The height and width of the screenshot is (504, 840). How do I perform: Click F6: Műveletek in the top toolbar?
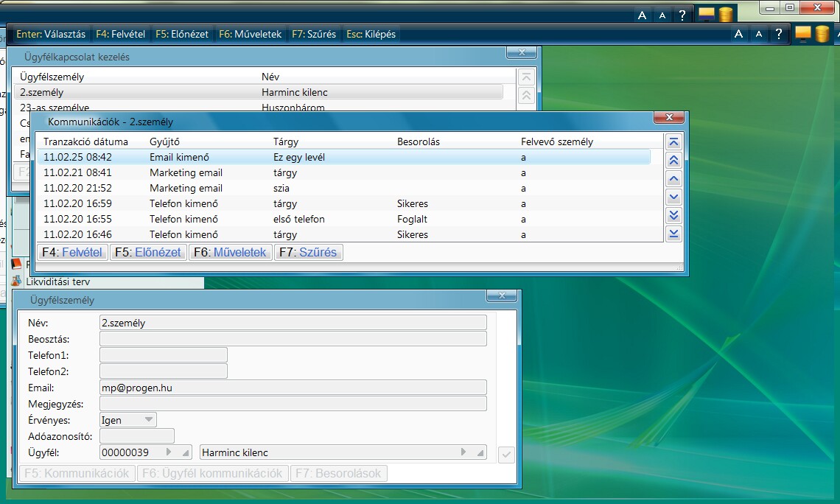click(x=250, y=34)
